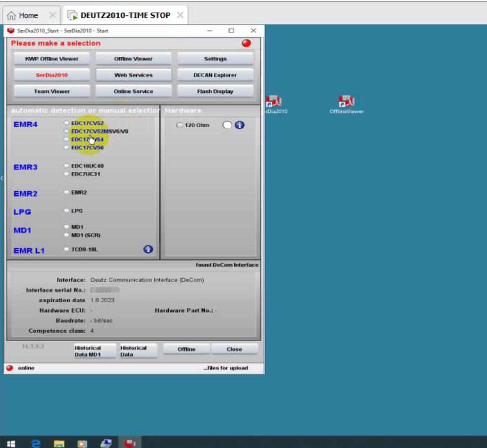
Task: Open Web Services
Action: tap(133, 75)
